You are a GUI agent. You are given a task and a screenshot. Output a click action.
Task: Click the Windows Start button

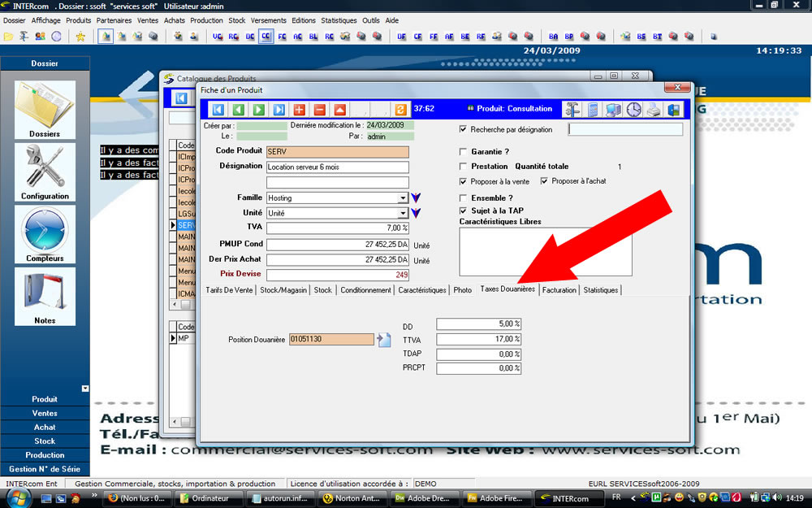[19, 498]
